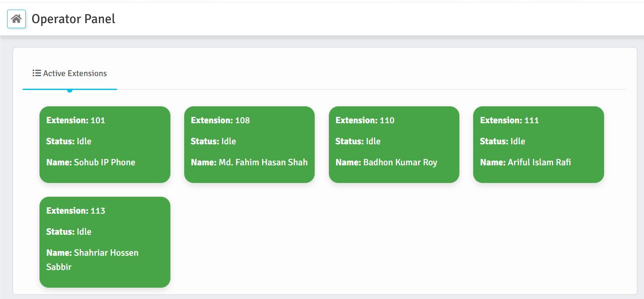The width and height of the screenshot is (644, 299).
Task: Click the Idle status of extension 111
Action: coord(517,141)
